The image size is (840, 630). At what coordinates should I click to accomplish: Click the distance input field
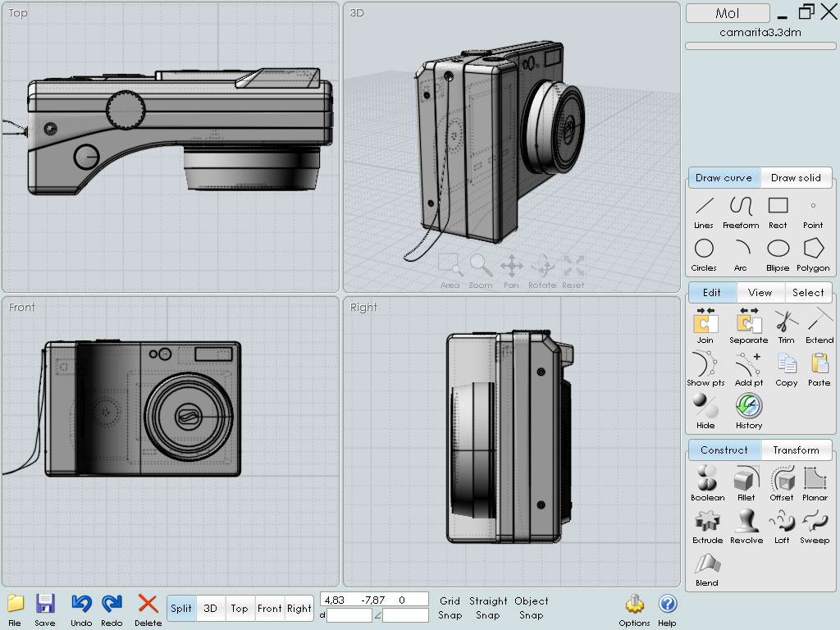349,615
